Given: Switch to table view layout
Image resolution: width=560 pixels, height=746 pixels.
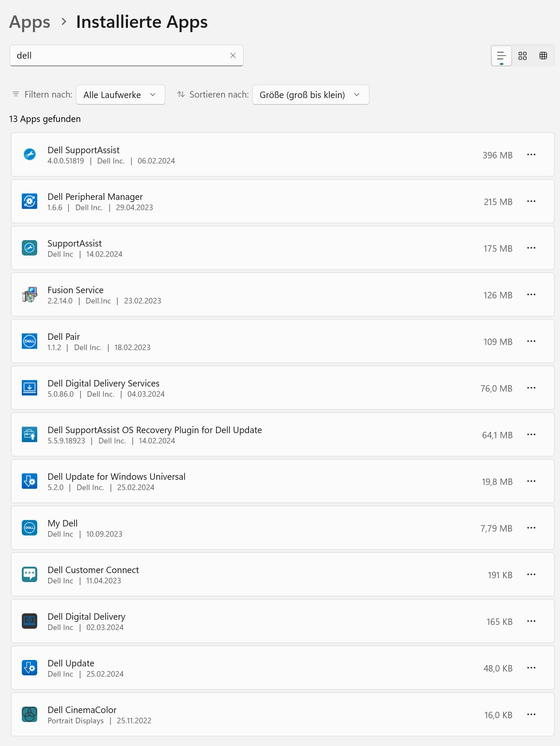Looking at the screenshot, I should [543, 56].
